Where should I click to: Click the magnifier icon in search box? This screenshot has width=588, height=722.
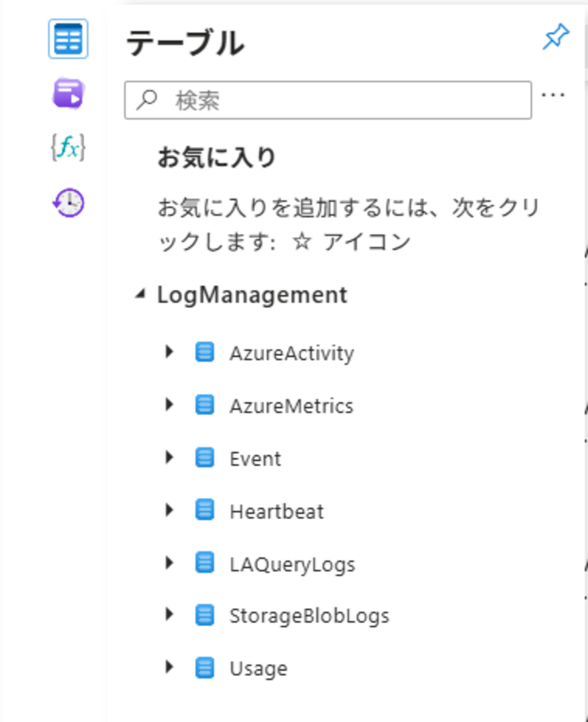click(147, 100)
